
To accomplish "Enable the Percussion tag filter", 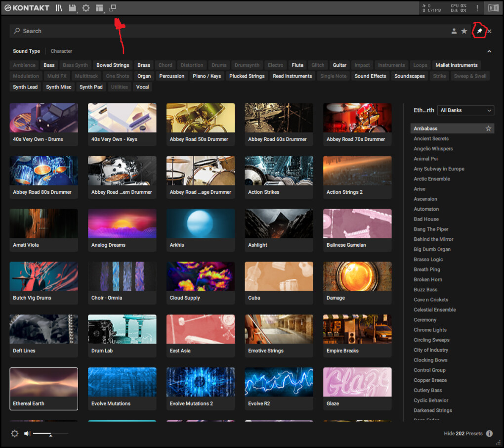I will pos(171,76).
